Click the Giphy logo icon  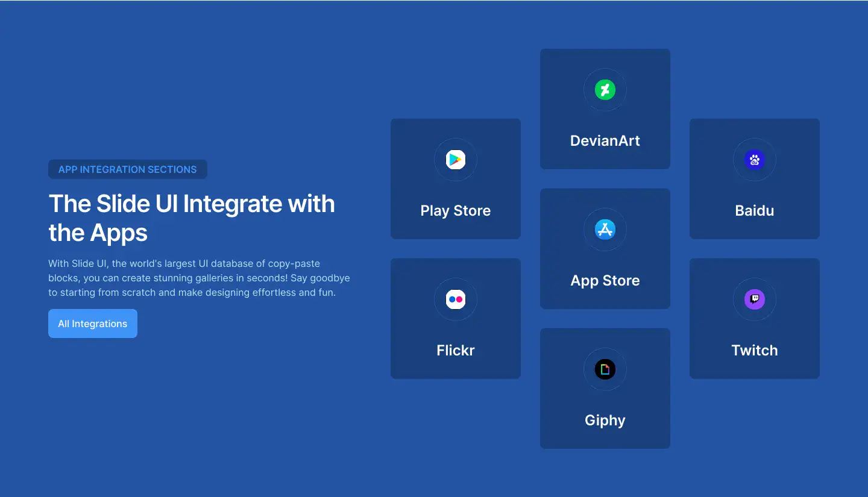[x=605, y=369]
